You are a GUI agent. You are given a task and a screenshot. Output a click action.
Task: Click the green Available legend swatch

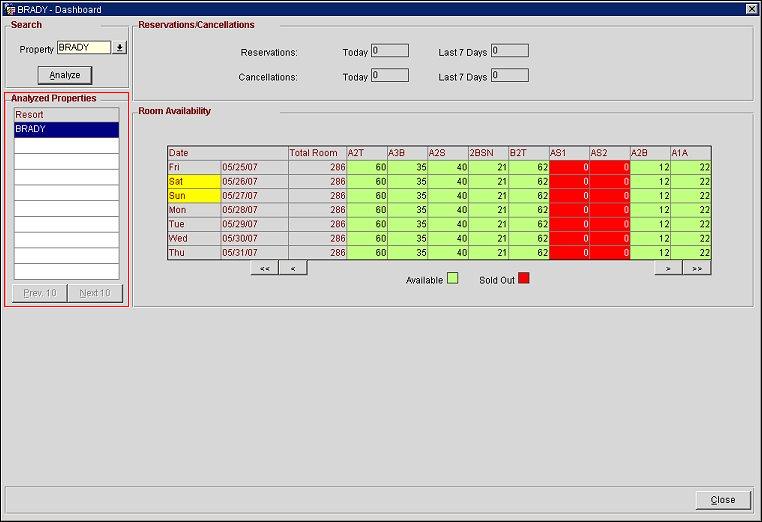click(x=452, y=279)
